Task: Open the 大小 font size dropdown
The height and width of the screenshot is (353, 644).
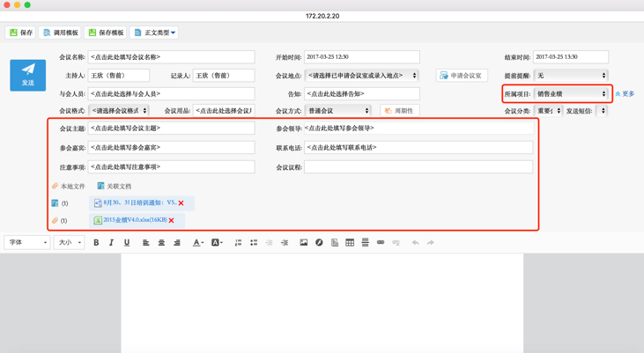Action: tap(70, 243)
